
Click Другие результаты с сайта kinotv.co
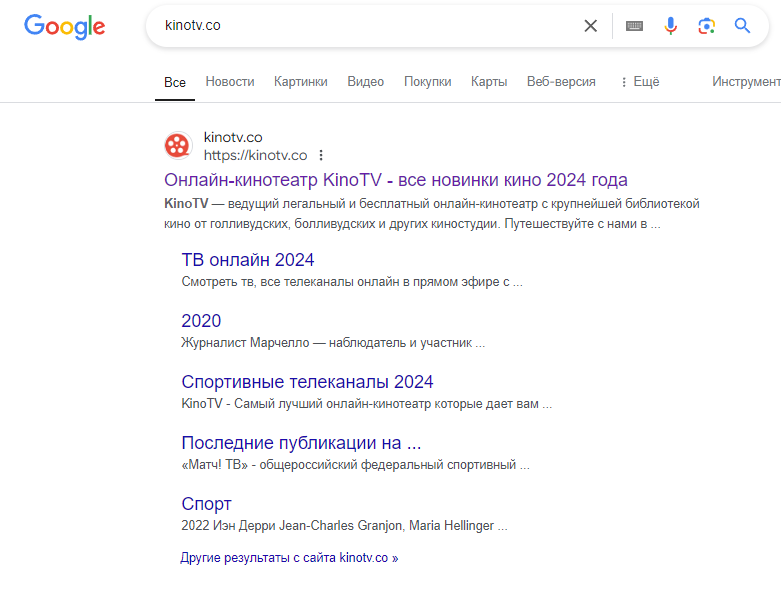click(289, 558)
